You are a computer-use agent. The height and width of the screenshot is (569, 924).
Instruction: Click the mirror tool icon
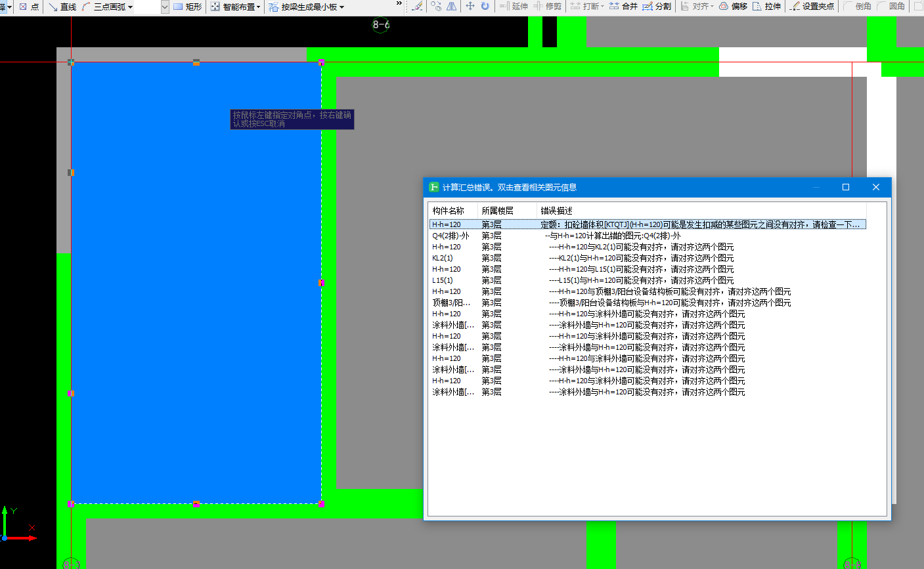tap(452, 7)
